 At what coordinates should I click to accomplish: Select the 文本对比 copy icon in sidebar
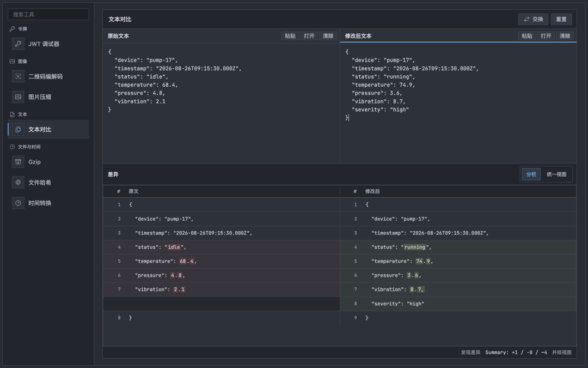pyautogui.click(x=18, y=130)
